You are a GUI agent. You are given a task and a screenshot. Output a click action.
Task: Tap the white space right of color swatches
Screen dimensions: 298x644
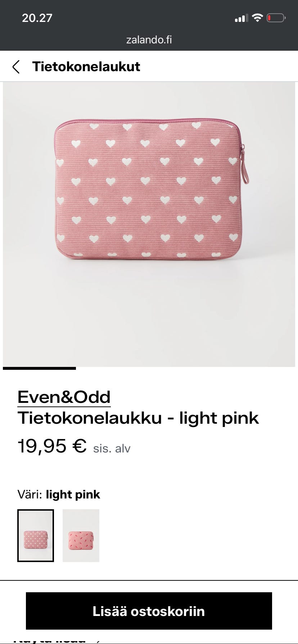(x=198, y=535)
